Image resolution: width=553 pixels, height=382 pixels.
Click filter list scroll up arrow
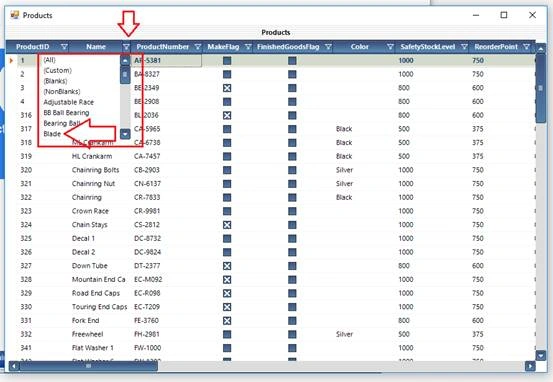pyautogui.click(x=125, y=61)
